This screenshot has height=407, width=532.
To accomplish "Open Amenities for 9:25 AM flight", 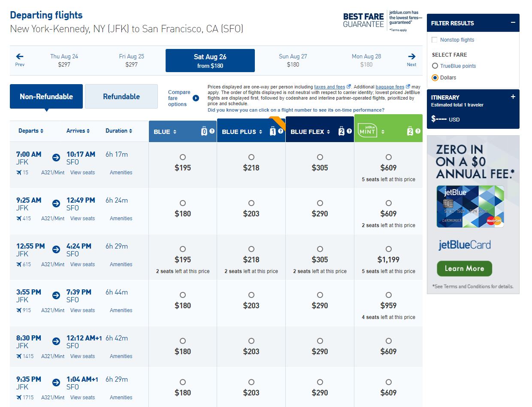I will (x=121, y=219).
